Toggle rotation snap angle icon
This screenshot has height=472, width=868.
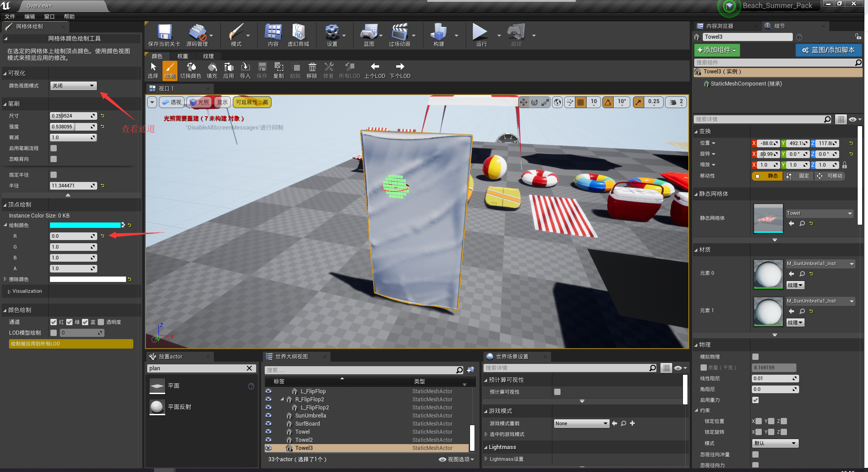pyautogui.click(x=608, y=102)
